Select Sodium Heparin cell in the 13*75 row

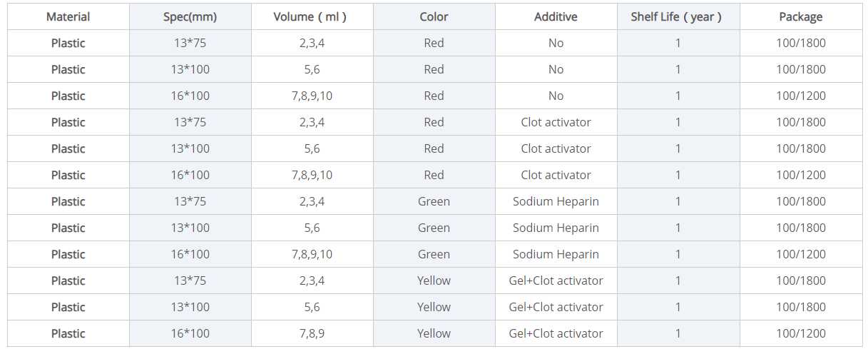click(556, 201)
